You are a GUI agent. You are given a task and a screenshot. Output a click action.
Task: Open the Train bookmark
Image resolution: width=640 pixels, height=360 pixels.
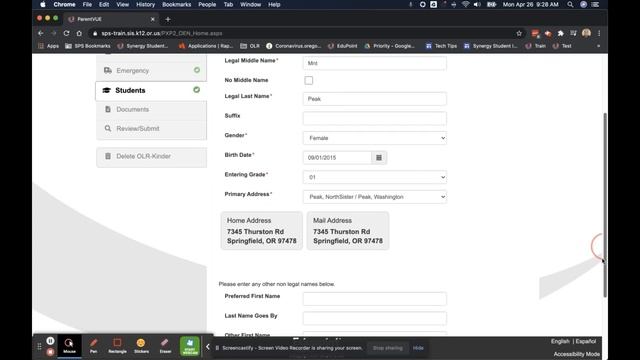click(x=536, y=46)
